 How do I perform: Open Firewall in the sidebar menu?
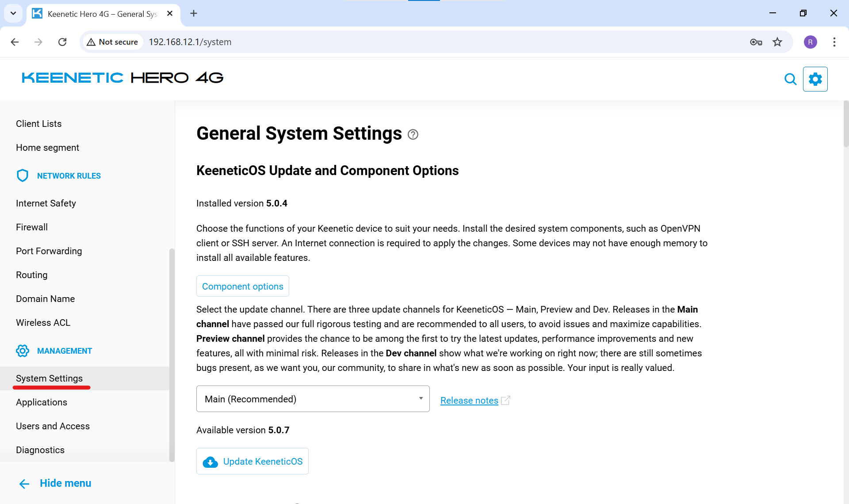point(32,227)
